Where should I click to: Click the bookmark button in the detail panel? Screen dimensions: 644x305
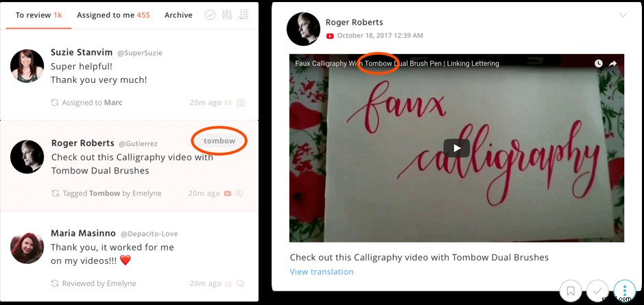click(571, 291)
